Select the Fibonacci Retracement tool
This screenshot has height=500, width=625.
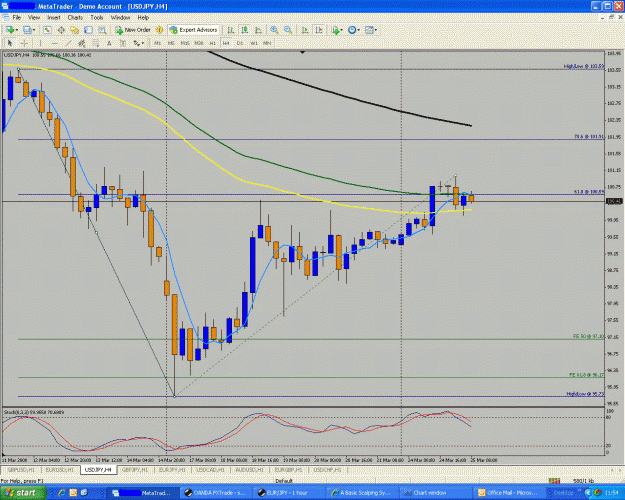96,43
